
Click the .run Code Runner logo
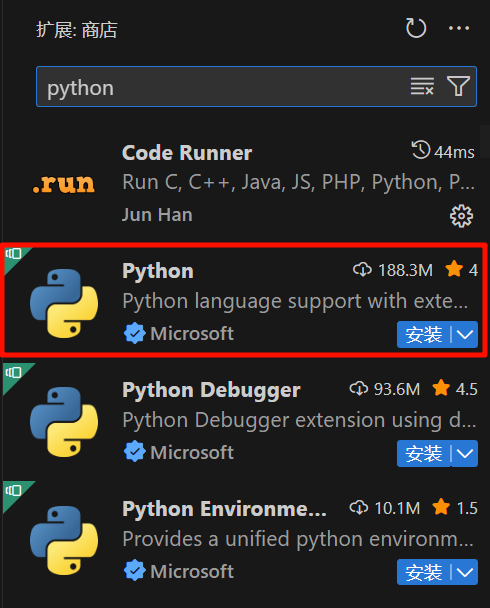64,183
